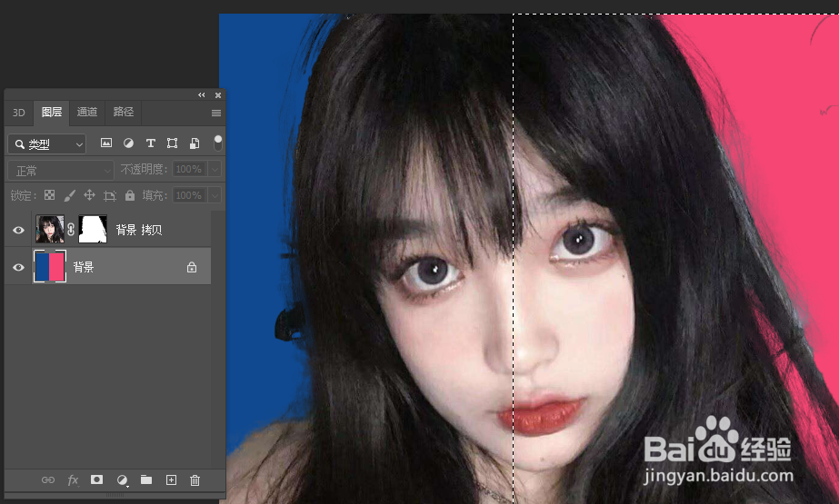Filter for shape layers
This screenshot has height=504, width=839.
tap(173, 143)
